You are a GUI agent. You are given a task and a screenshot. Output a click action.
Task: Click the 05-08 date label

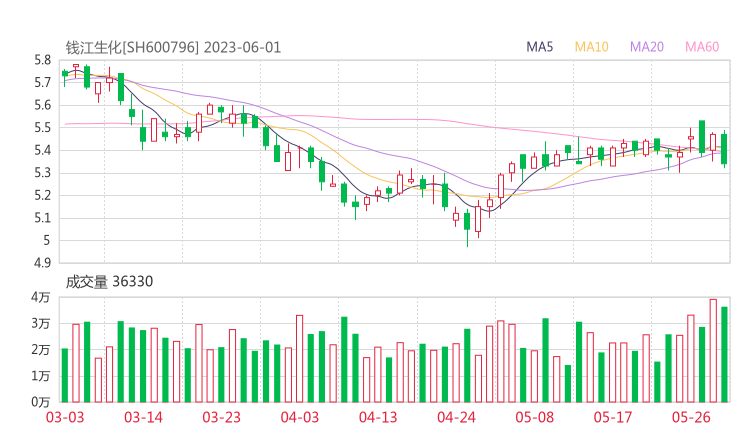tap(535, 417)
